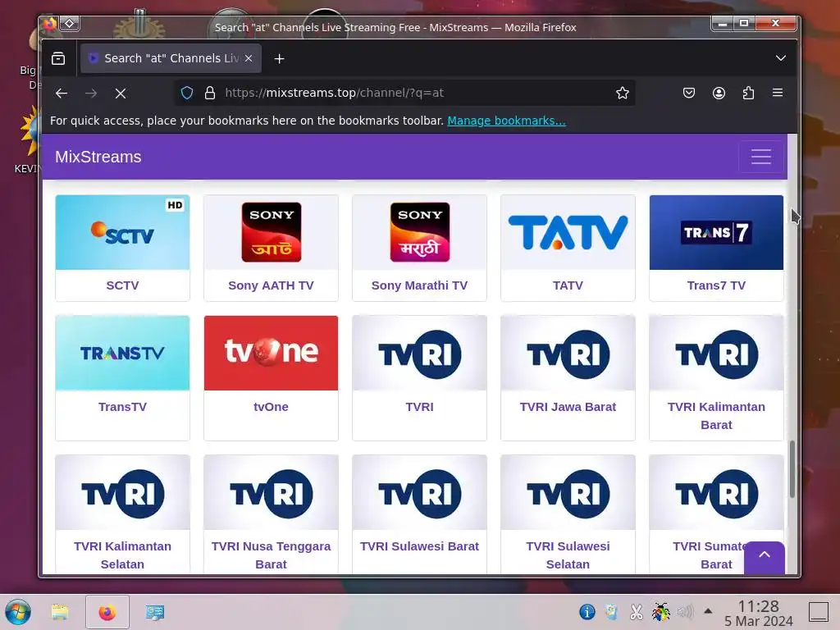Viewport: 840px width, 630px height.
Task: Open the Firefox application menu
Action: (778, 94)
